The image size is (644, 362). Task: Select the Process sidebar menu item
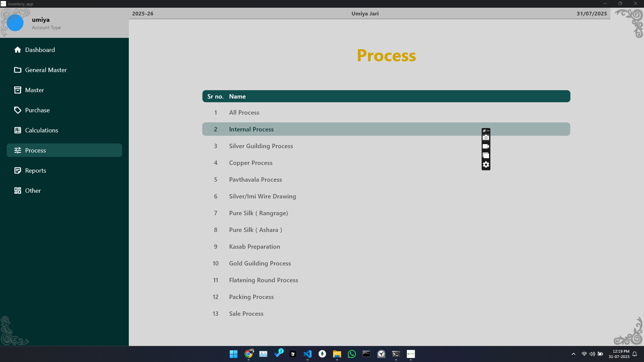coord(64,150)
